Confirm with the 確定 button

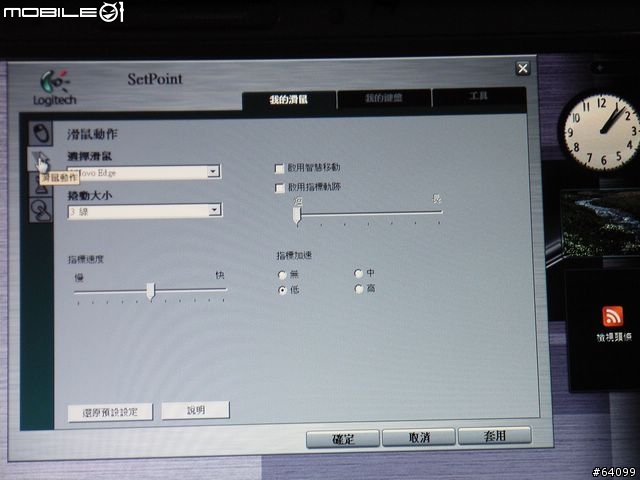click(343, 439)
